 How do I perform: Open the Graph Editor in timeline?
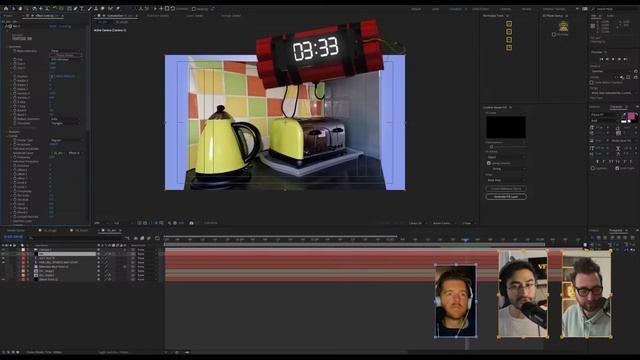157,238
